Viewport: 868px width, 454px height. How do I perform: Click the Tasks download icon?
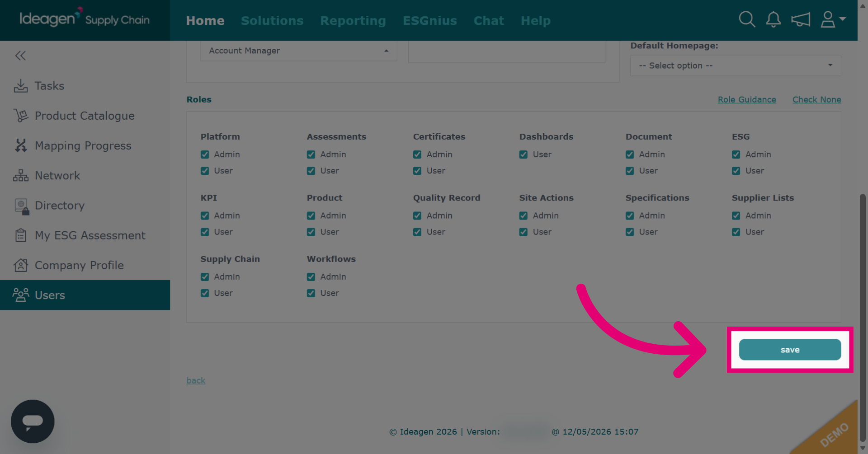[x=21, y=86]
